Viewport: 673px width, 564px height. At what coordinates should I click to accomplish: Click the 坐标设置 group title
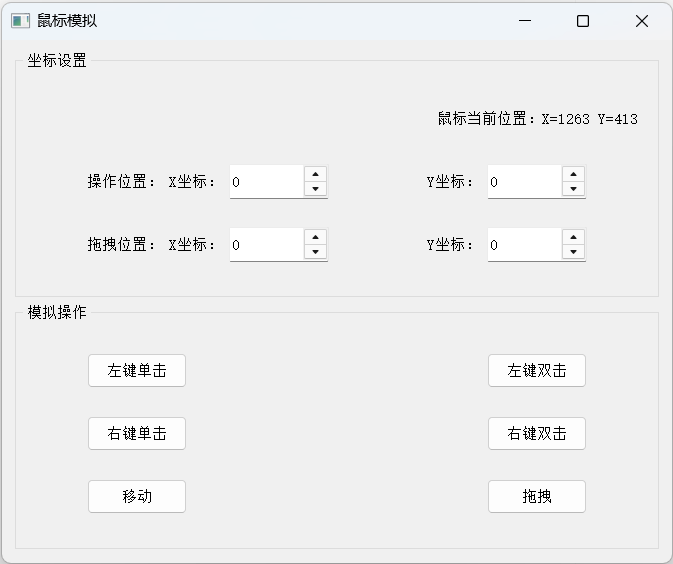tap(57, 61)
